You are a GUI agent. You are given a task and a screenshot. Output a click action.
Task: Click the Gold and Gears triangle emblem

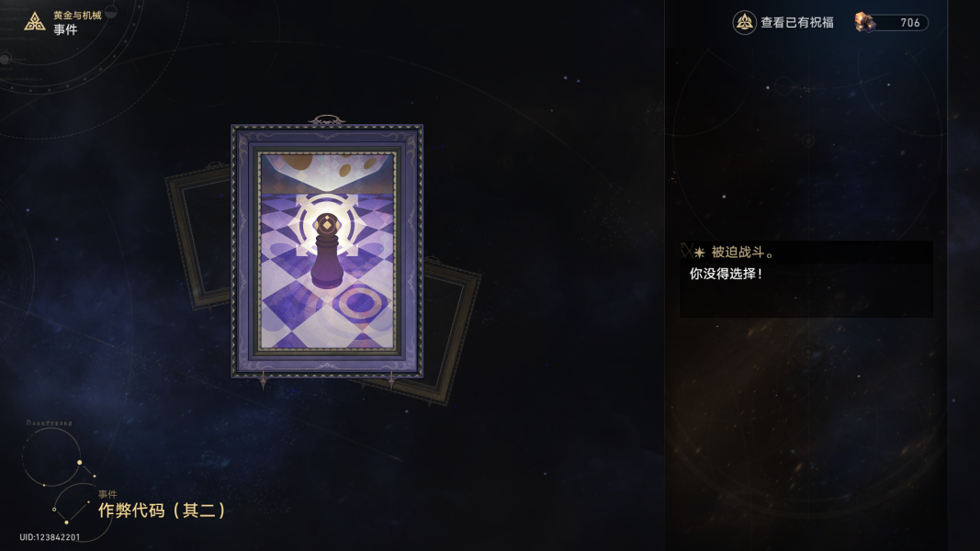34,22
